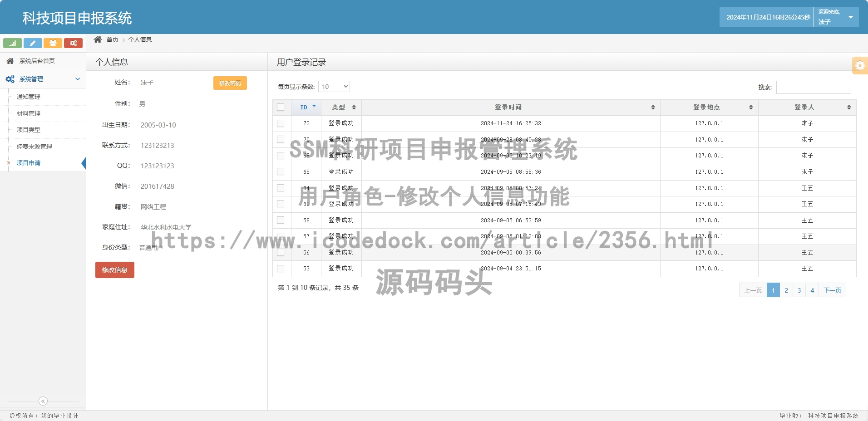Click the address 华北水利水电大学
Image resolution: width=868 pixels, height=421 pixels.
pyautogui.click(x=166, y=227)
